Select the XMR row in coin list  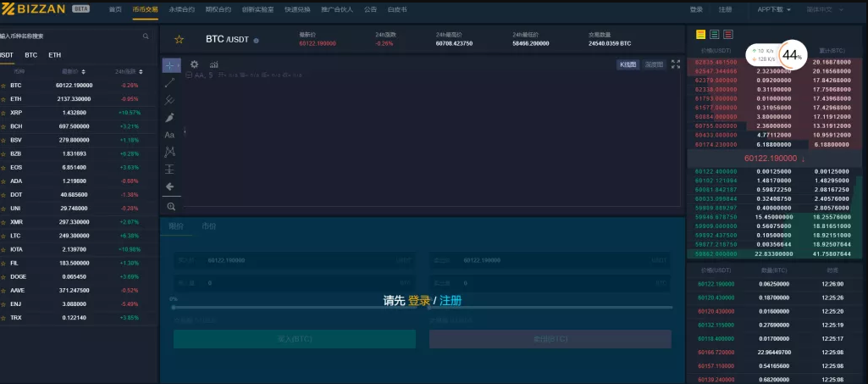point(78,222)
